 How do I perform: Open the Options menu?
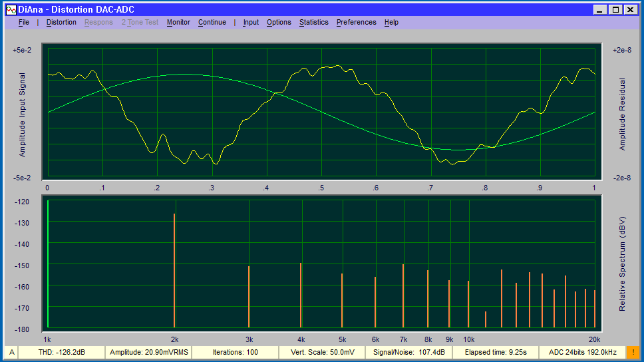coord(279,22)
